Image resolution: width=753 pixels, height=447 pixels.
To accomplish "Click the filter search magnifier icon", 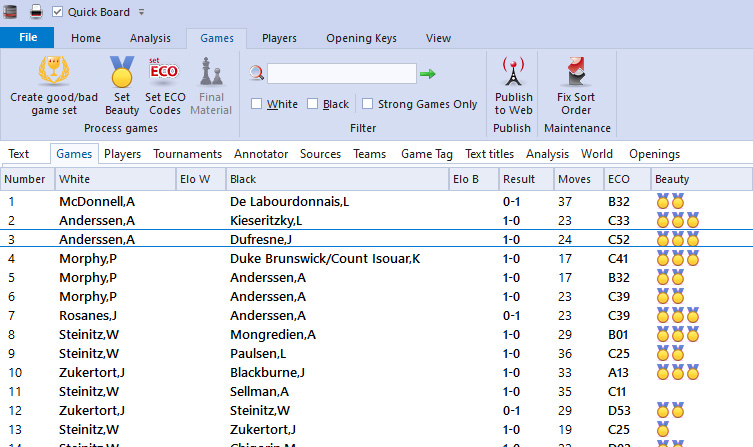I will (257, 74).
